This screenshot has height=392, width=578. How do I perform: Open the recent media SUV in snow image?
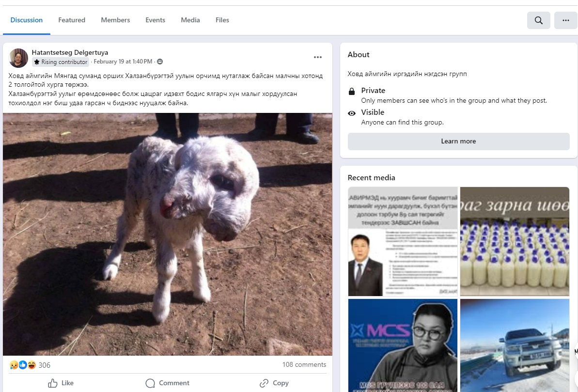click(515, 345)
